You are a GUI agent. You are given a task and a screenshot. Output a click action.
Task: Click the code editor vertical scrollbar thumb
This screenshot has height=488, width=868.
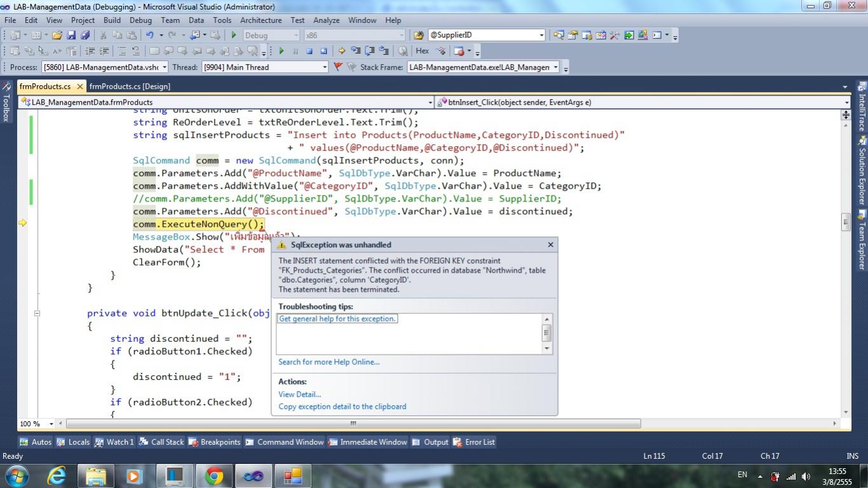pyautogui.click(x=846, y=221)
